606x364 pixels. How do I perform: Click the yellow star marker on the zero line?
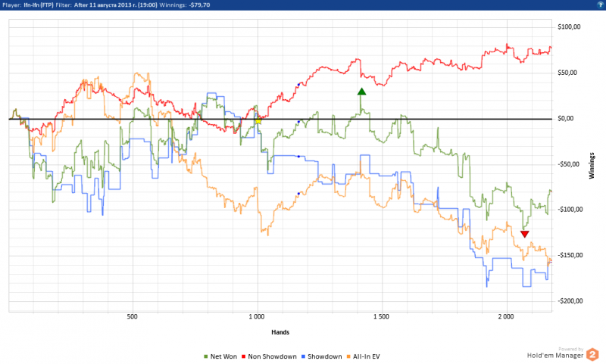click(258, 120)
